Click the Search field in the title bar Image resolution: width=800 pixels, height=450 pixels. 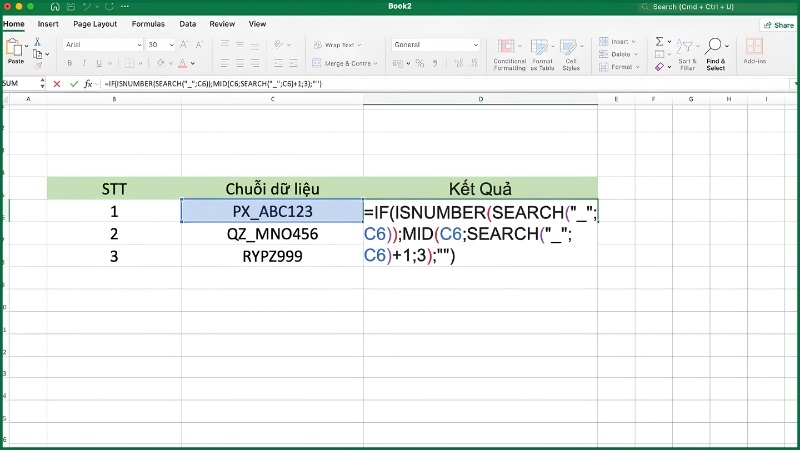717,7
